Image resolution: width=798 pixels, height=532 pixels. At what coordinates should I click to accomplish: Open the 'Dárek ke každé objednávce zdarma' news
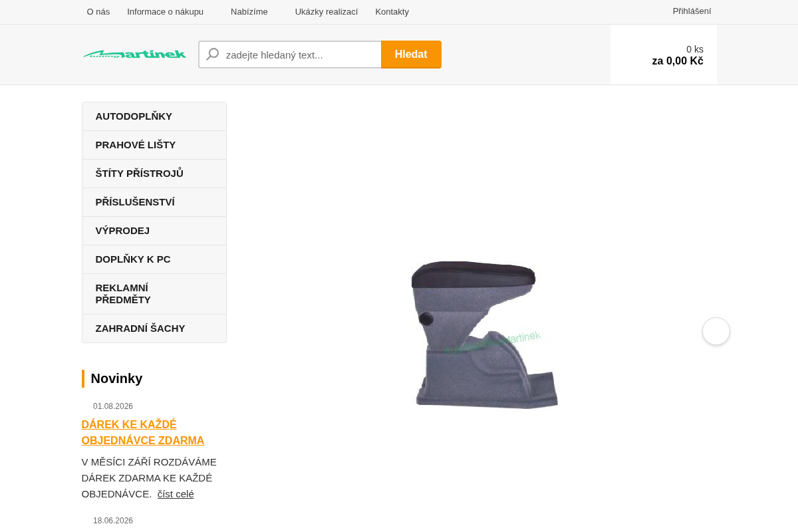143,432
